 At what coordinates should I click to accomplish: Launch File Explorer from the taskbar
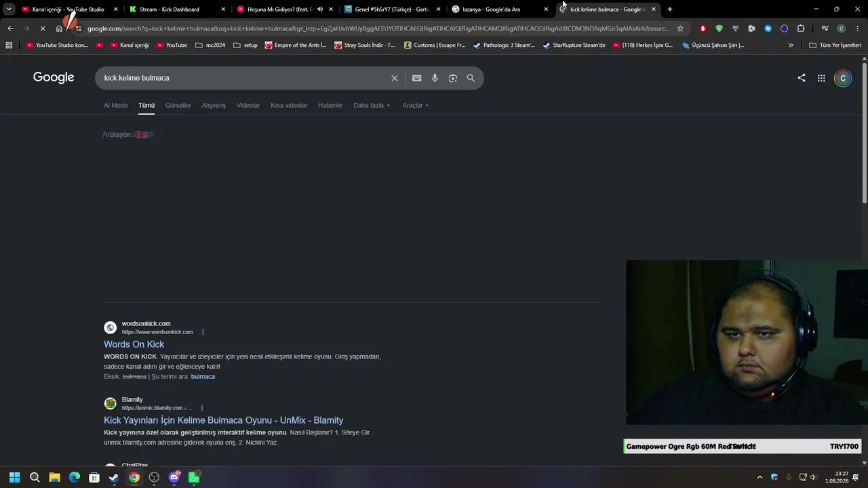point(54,477)
